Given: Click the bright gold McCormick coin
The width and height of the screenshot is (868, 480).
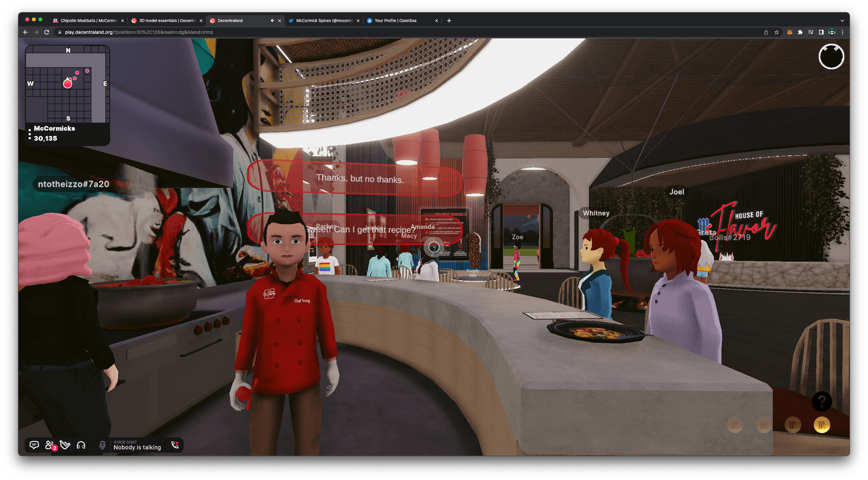Looking at the screenshot, I should tap(821, 425).
